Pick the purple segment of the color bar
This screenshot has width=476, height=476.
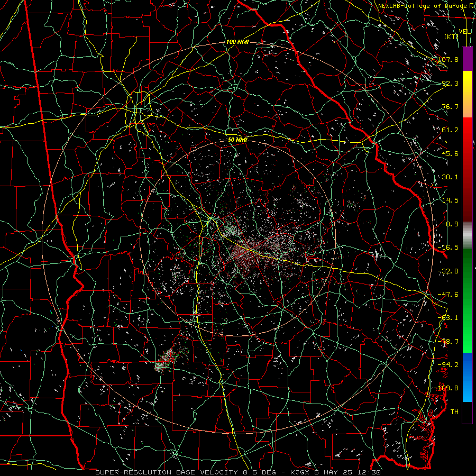[x=467, y=59]
